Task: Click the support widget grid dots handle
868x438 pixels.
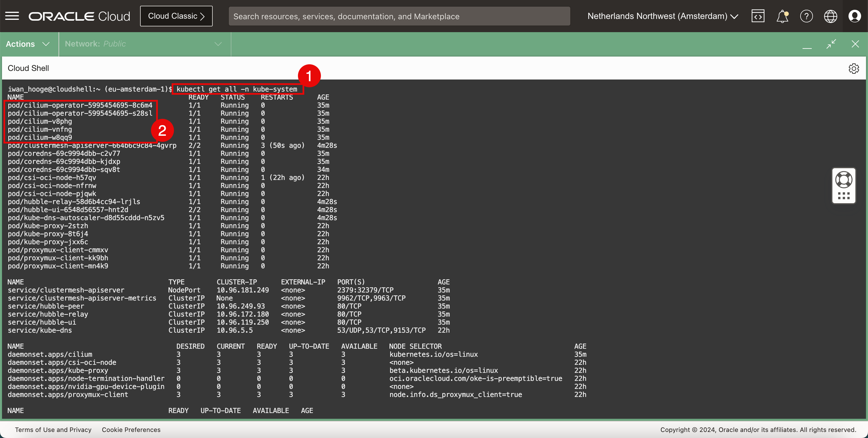Action: 844,196
